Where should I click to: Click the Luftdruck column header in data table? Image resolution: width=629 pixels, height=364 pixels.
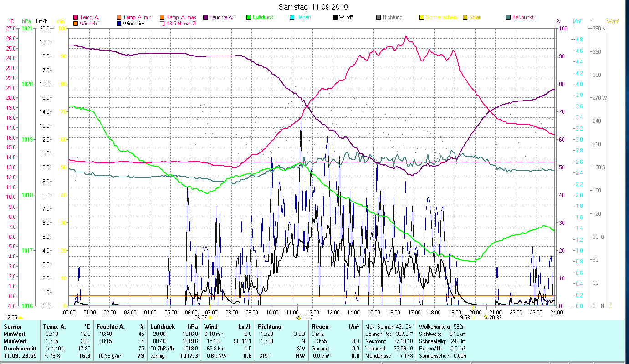(x=162, y=327)
